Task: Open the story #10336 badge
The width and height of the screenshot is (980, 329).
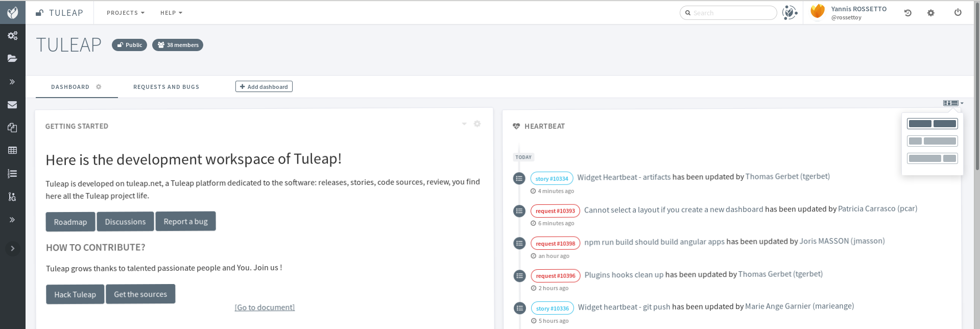Action: tap(552, 308)
